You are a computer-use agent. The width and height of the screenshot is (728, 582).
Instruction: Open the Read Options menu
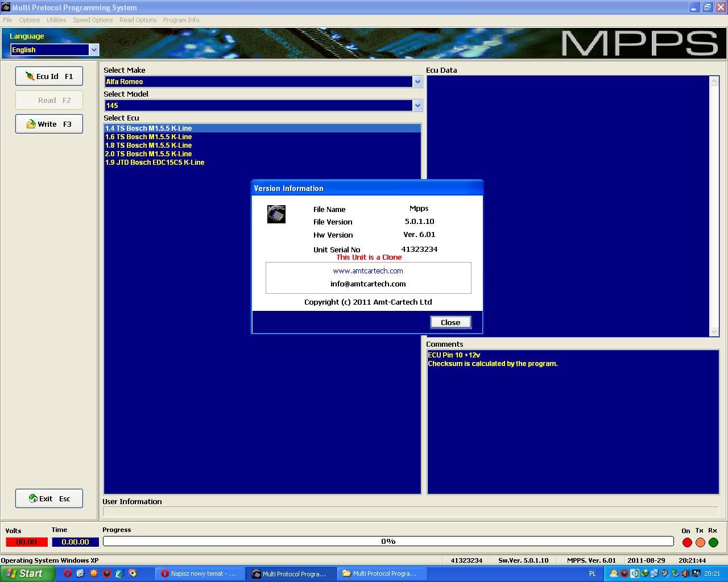click(138, 20)
